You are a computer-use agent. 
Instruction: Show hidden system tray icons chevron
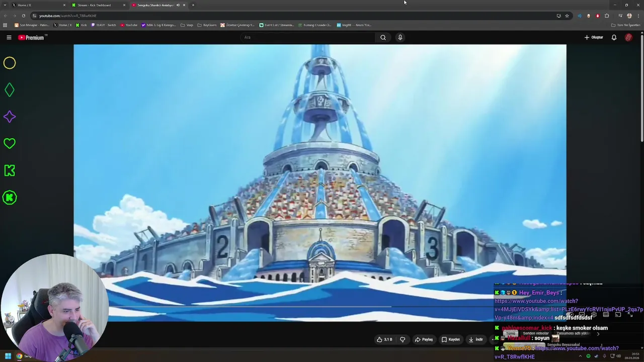coord(580,356)
